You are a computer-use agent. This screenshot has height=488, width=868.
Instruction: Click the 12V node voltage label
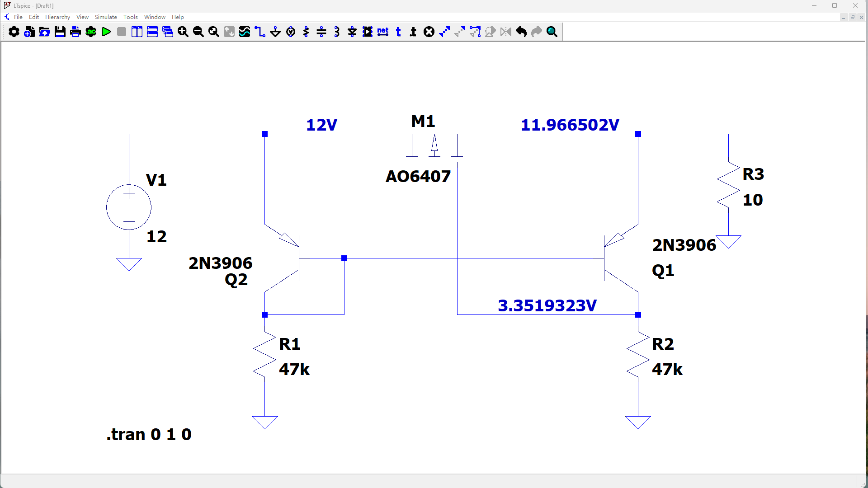point(321,125)
